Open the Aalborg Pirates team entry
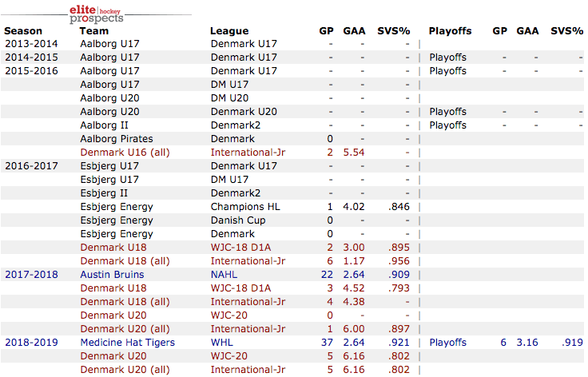The width and height of the screenshot is (588, 377). coord(118,138)
